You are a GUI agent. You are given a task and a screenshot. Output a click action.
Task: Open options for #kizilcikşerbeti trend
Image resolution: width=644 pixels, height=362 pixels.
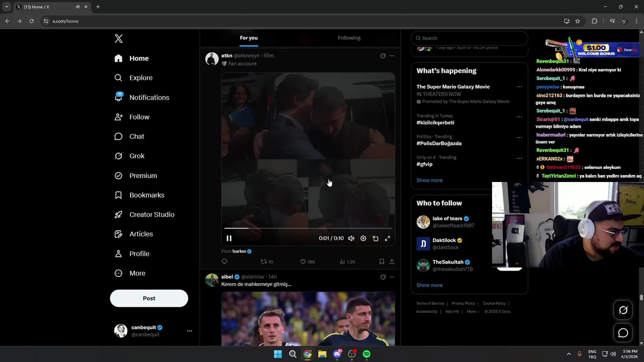tap(519, 117)
